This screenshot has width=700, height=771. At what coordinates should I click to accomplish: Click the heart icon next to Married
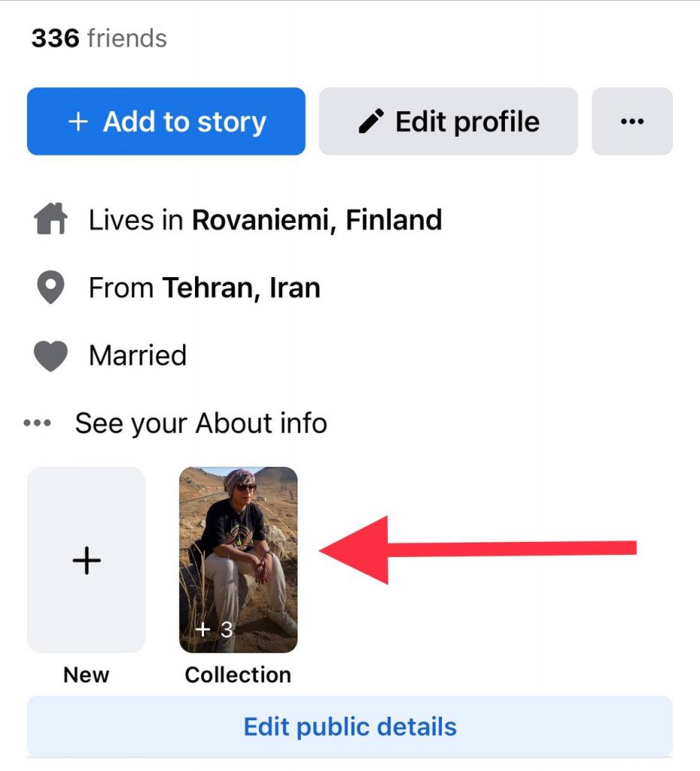[x=49, y=355]
